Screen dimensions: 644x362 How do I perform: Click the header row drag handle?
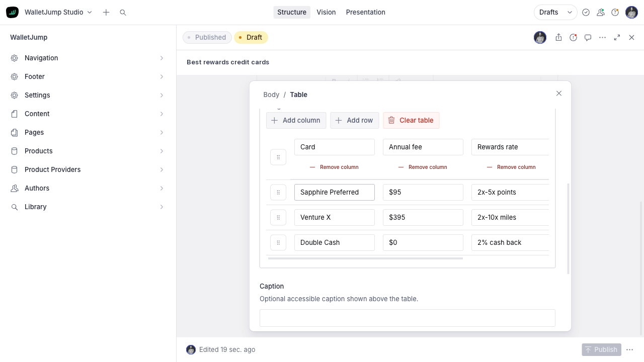(278, 157)
